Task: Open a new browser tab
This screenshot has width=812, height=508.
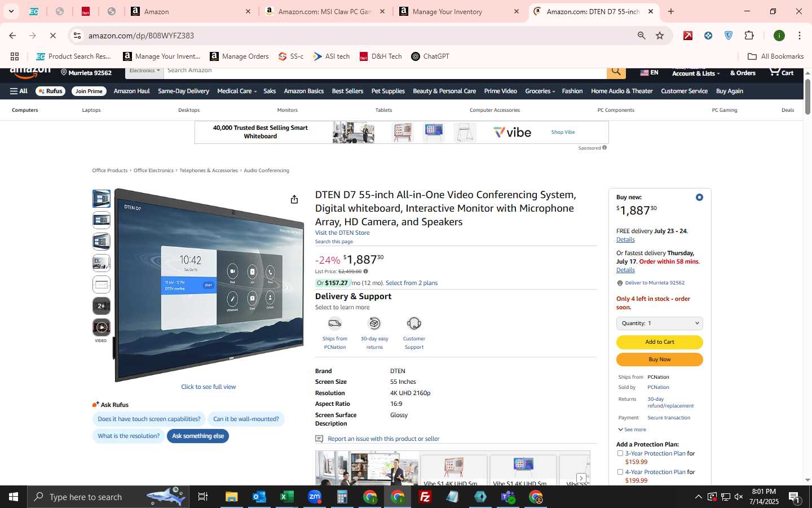Action: pyautogui.click(x=671, y=11)
